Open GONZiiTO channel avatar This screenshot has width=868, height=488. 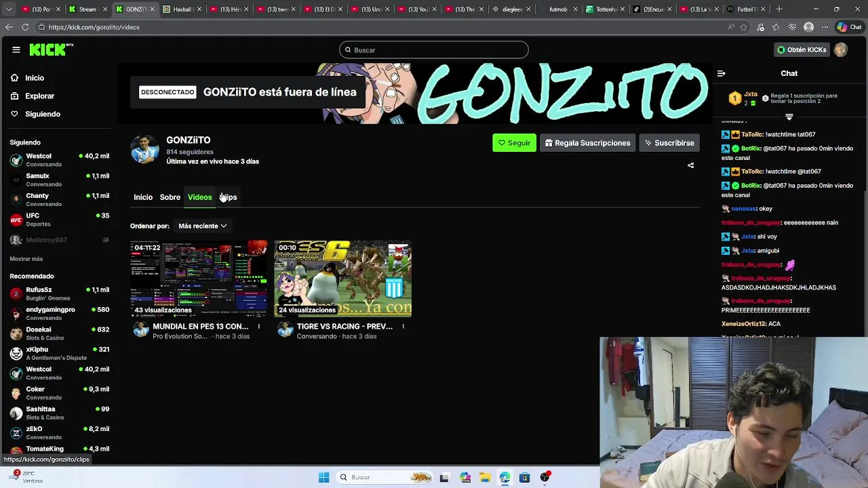144,150
